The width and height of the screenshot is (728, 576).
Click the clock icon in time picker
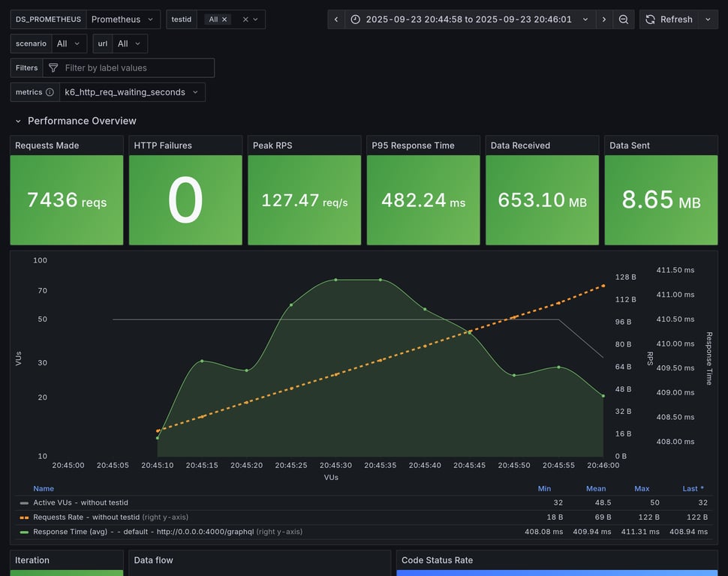(x=356, y=19)
